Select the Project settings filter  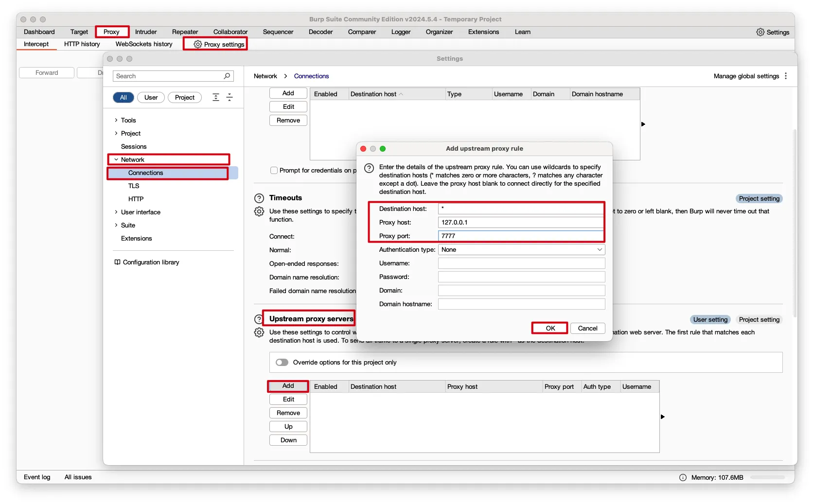tap(185, 97)
